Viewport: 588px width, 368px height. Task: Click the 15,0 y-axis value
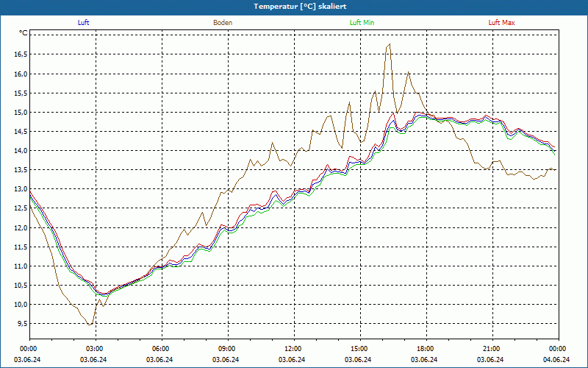(21, 113)
